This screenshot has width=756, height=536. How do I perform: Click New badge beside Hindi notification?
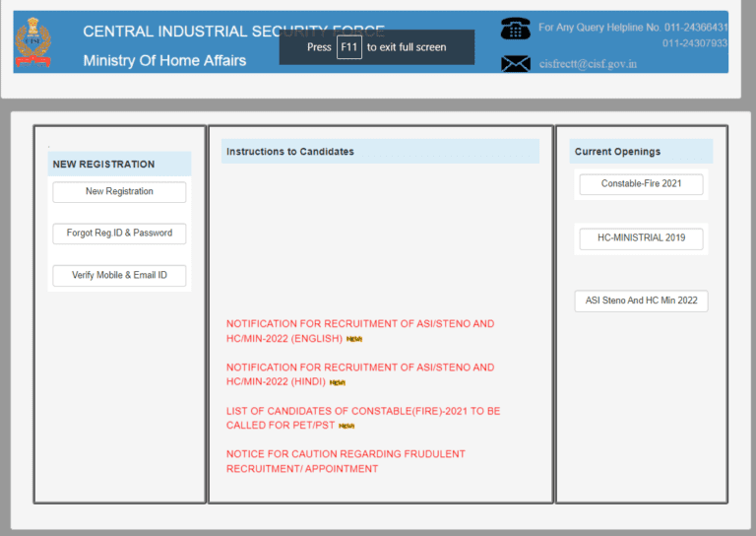click(337, 382)
